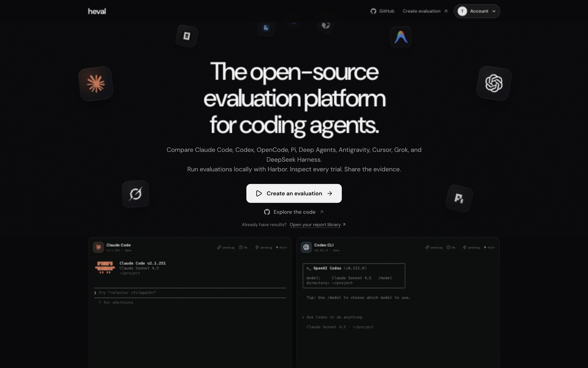
Task: Focus Try "refactor <filepath>" prompt input
Action: pos(190,293)
